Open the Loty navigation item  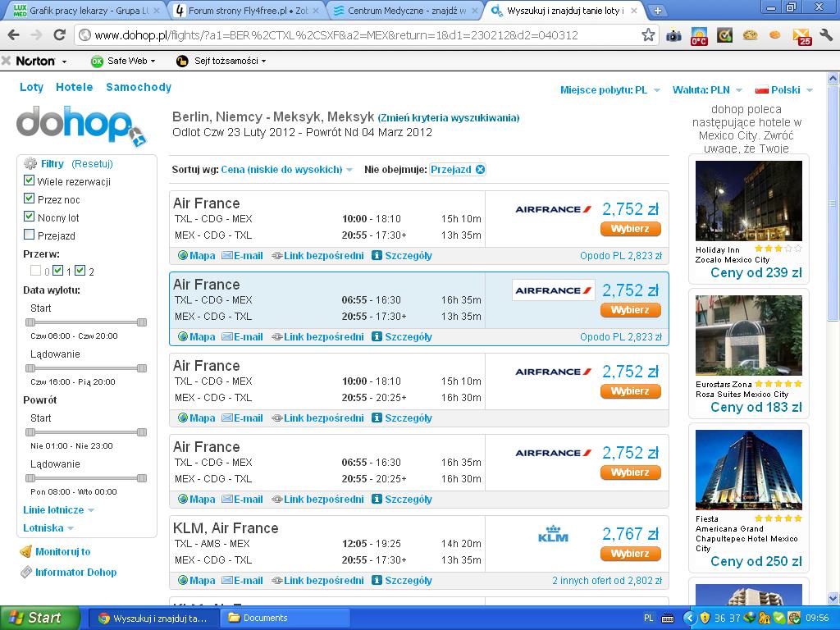(32, 87)
